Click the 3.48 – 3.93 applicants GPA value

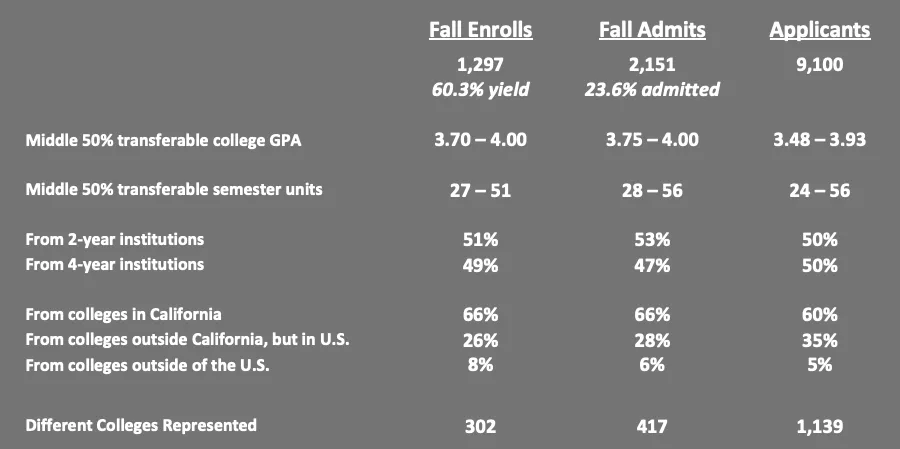pyautogui.click(x=819, y=140)
